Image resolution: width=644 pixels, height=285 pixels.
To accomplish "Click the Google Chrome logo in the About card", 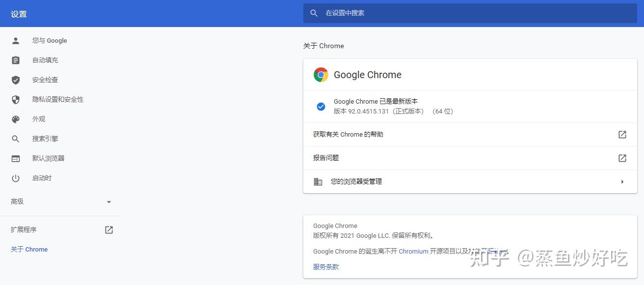I will pos(321,75).
